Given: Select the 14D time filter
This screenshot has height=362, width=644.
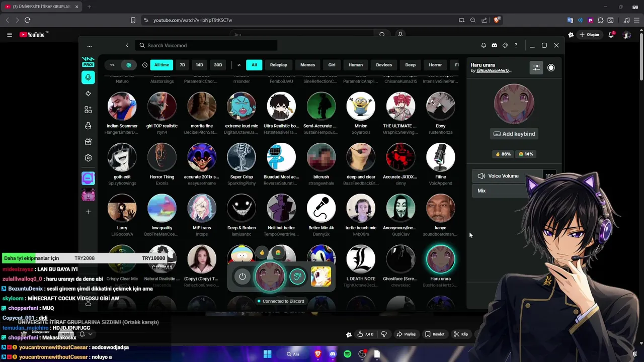Looking at the screenshot, I should (x=199, y=65).
